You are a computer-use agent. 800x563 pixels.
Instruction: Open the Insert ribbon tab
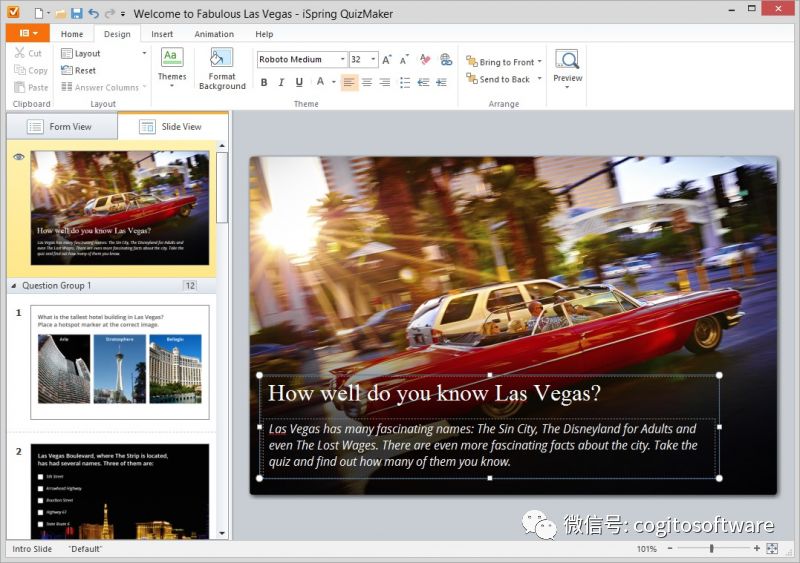[162, 34]
